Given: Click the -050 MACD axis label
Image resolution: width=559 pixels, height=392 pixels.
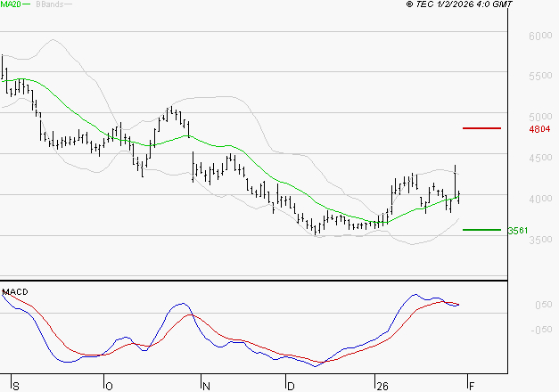Looking at the screenshot, I should (x=541, y=330).
